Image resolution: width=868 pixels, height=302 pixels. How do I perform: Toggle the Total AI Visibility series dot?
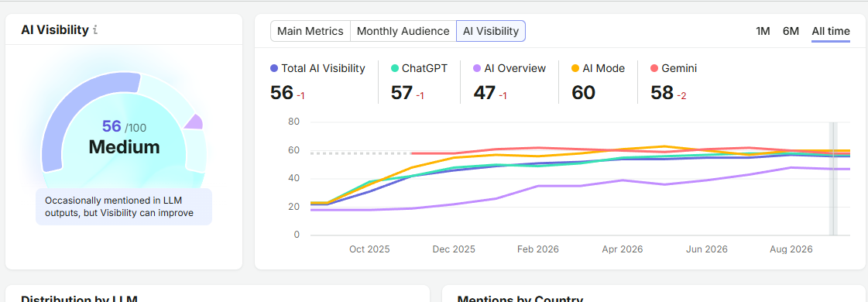[x=274, y=69]
